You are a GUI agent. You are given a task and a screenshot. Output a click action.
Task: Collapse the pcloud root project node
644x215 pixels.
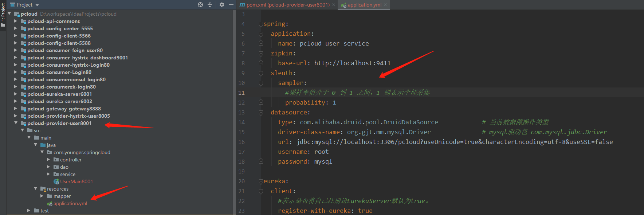9,14
